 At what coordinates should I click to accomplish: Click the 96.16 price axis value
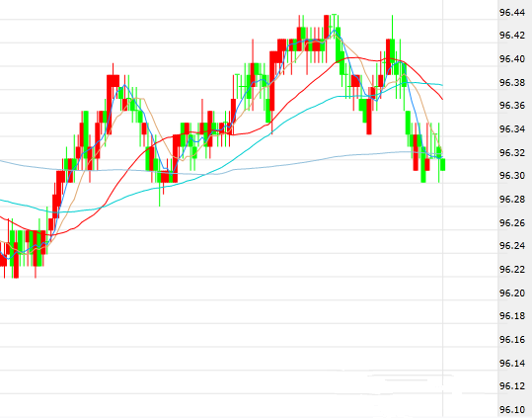[x=512, y=340]
